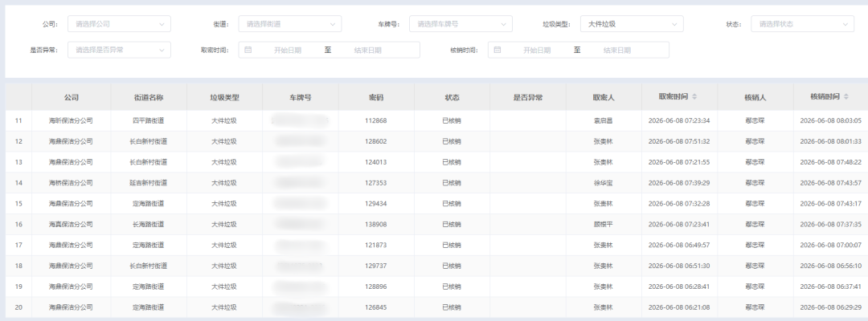Click password cell 128602

(376, 141)
